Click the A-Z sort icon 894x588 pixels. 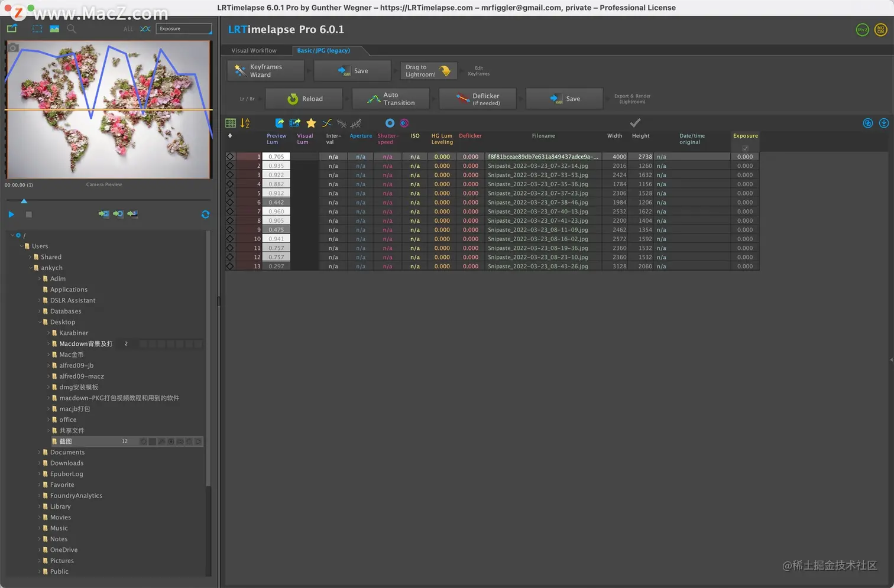tap(245, 123)
